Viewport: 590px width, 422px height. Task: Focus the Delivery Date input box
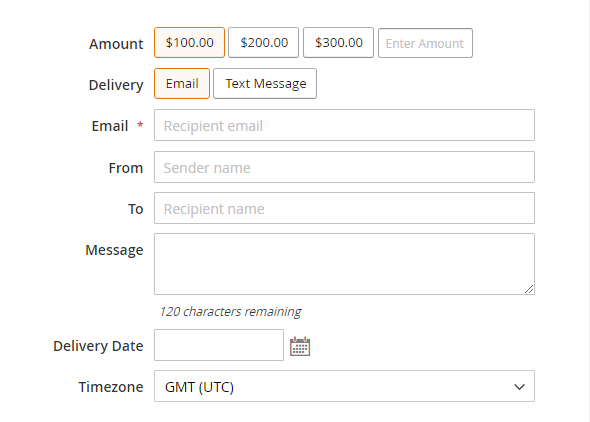219,345
